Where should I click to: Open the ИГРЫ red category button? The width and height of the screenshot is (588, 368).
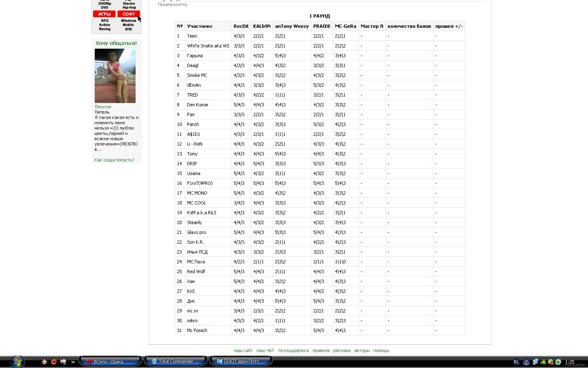tap(104, 14)
